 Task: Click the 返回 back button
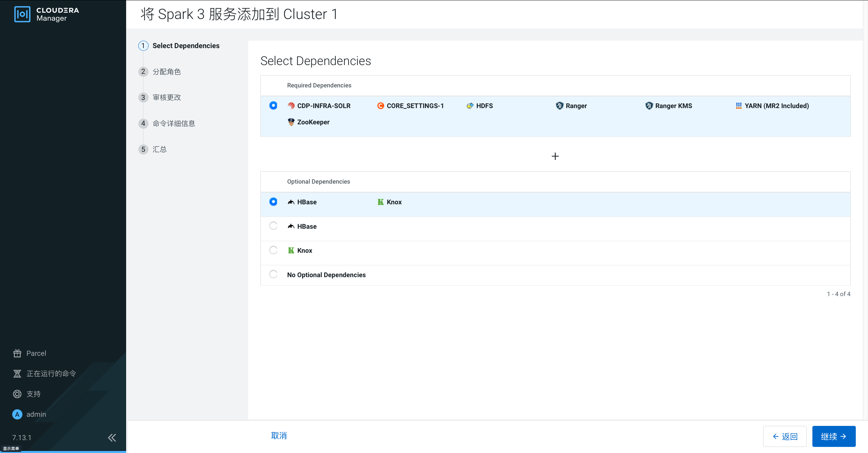(x=785, y=436)
